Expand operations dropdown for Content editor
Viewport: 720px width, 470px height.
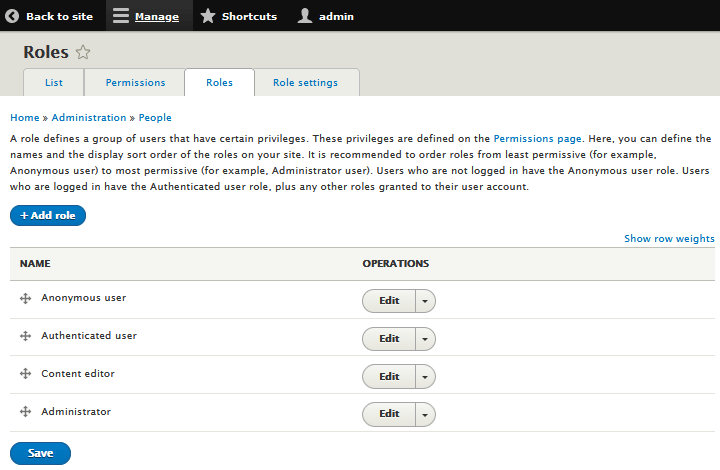click(425, 376)
